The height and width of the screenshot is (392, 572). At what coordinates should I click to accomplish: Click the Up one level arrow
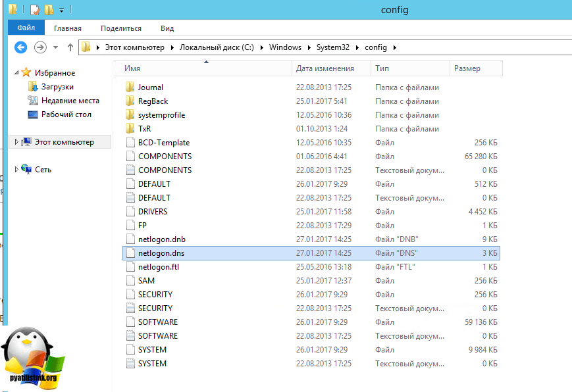coord(70,47)
